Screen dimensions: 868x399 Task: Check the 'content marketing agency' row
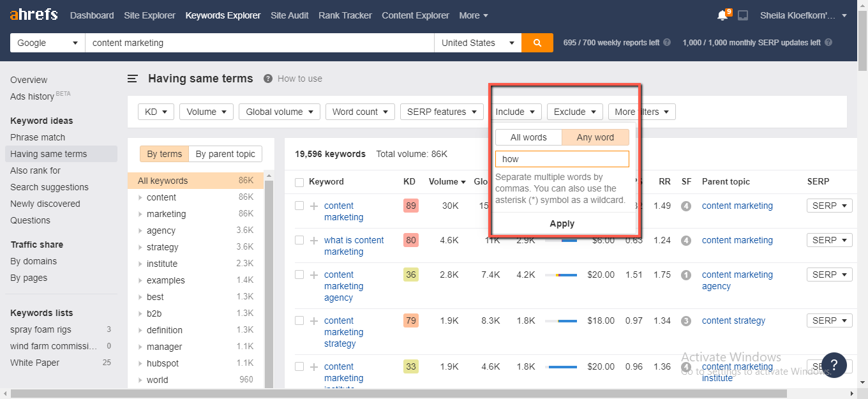click(299, 275)
